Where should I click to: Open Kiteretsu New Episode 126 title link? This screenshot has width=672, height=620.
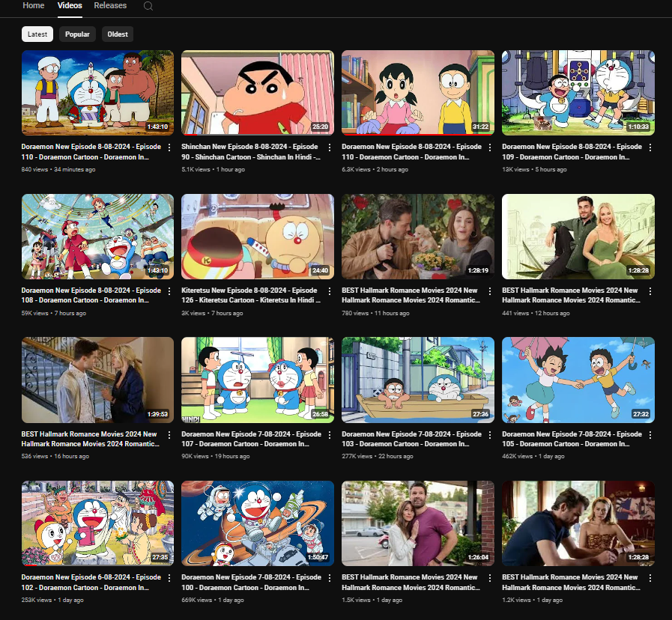[x=251, y=295]
